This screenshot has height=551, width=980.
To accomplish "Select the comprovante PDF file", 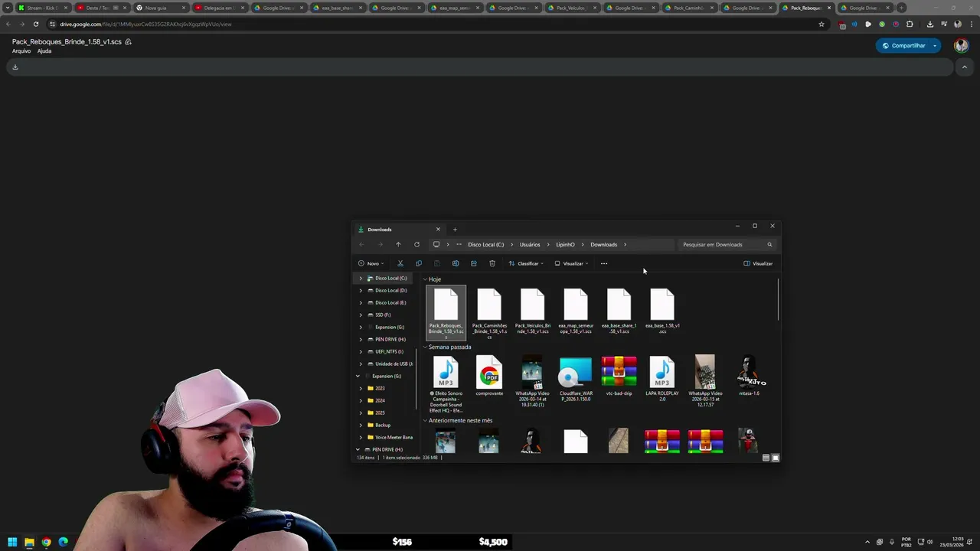I will (489, 375).
